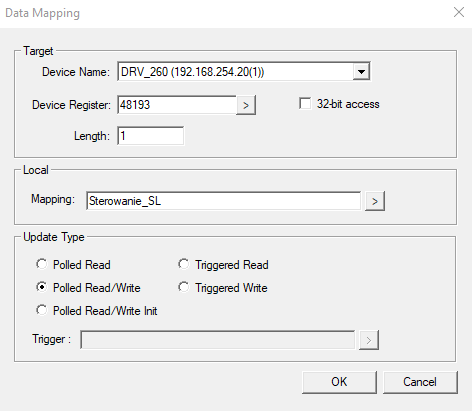472x411 pixels.
Task: Click the DRV_260 device name combo box
Action: 244,72
